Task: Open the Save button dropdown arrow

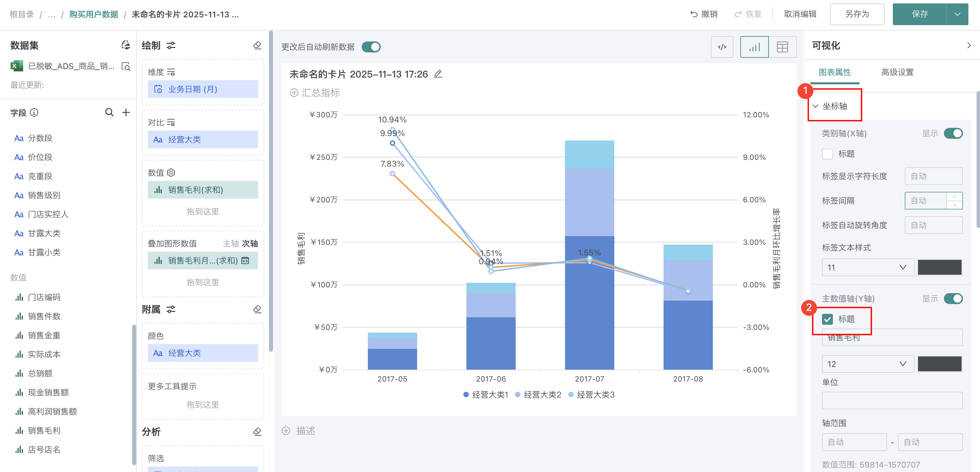Action: 957,14
